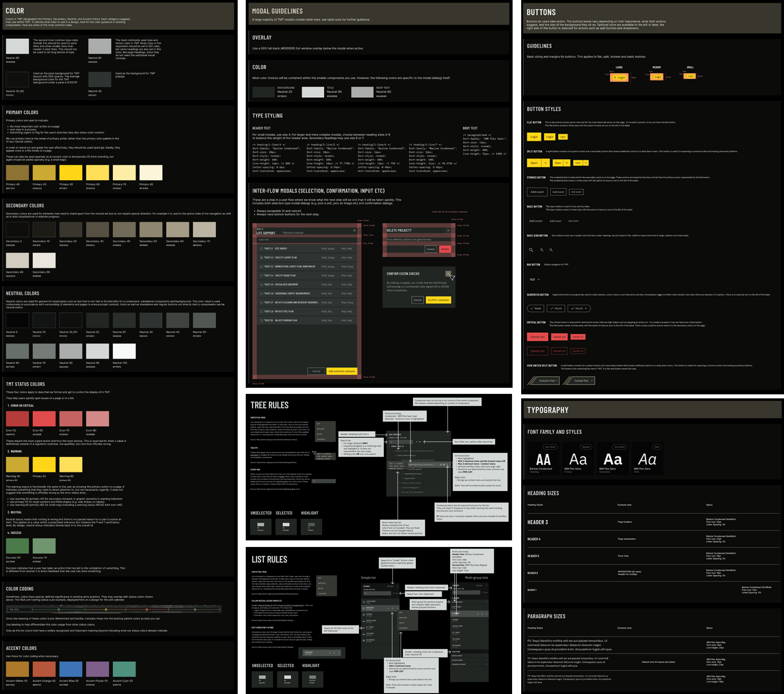Select the Week segmented button

click(x=535, y=308)
